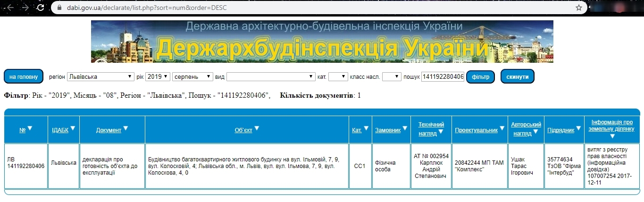Click the Технічний нагляд header link
This screenshot has width=644, height=202.
click(x=431, y=129)
